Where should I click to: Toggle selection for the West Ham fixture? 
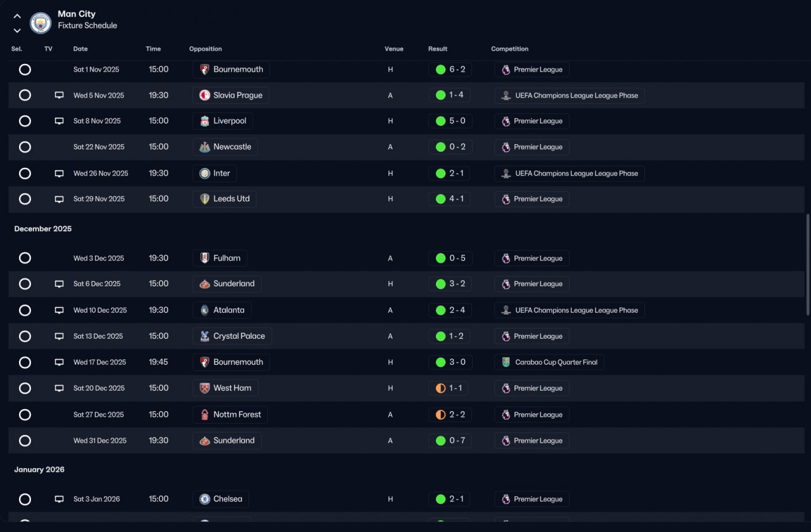click(25, 388)
